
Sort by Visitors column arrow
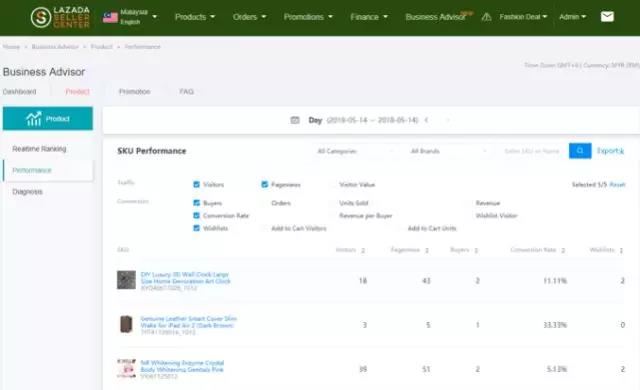point(363,250)
